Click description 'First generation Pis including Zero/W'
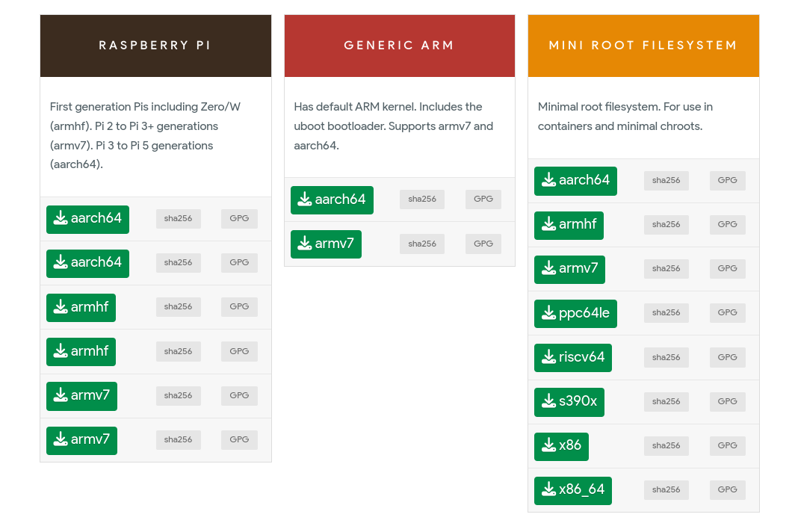The width and height of the screenshot is (798, 532). point(145,107)
